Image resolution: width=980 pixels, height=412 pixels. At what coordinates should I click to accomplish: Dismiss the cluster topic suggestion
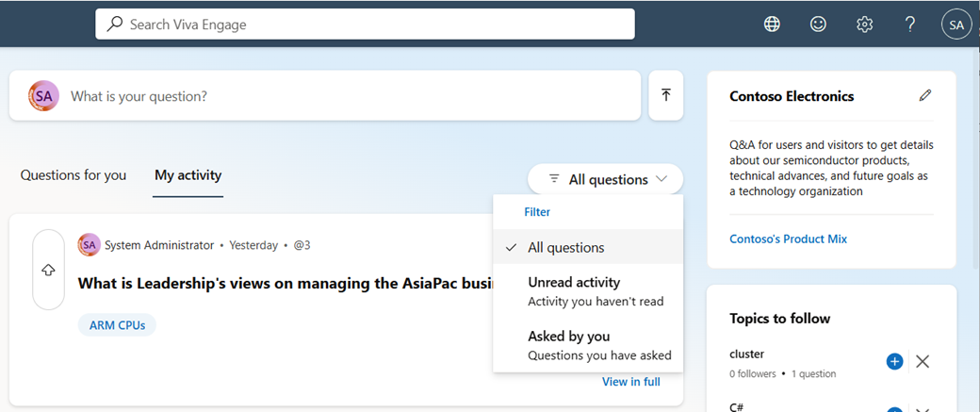click(923, 361)
